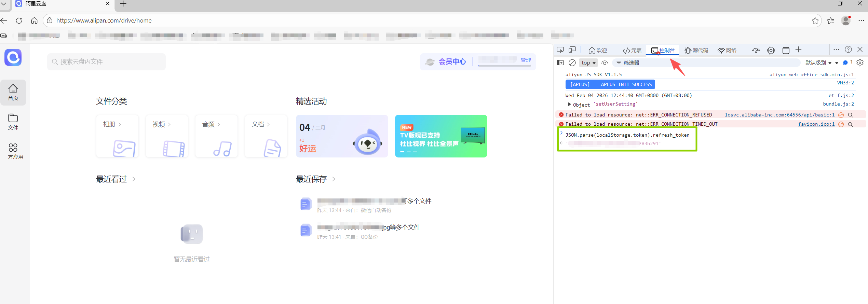The height and width of the screenshot is (304, 868).
Task: Click network request icon on CONNECTION_TIMED_OUT error row
Action: coord(841,124)
